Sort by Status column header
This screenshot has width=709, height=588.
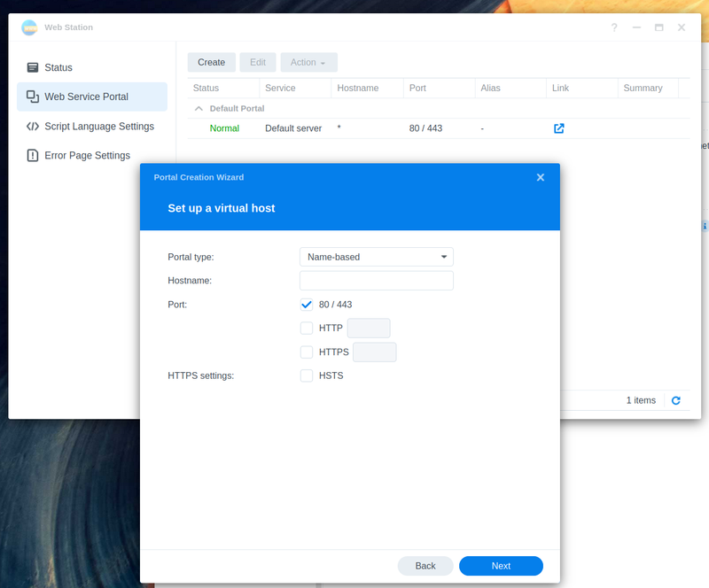223,89
